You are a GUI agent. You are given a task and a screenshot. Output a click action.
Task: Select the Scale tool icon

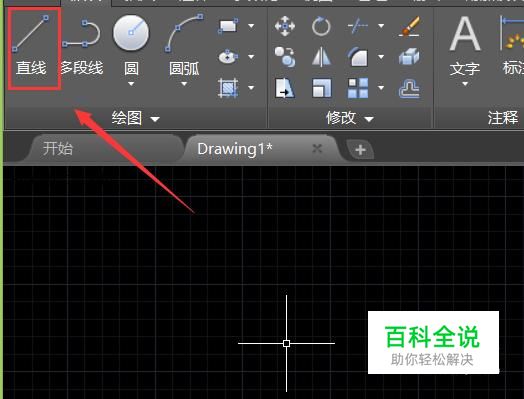tap(321, 88)
